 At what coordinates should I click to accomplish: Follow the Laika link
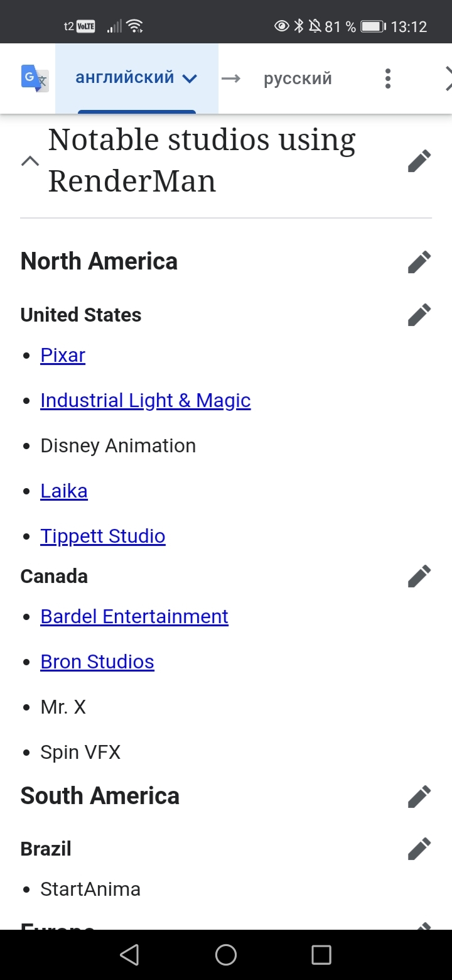tap(64, 491)
